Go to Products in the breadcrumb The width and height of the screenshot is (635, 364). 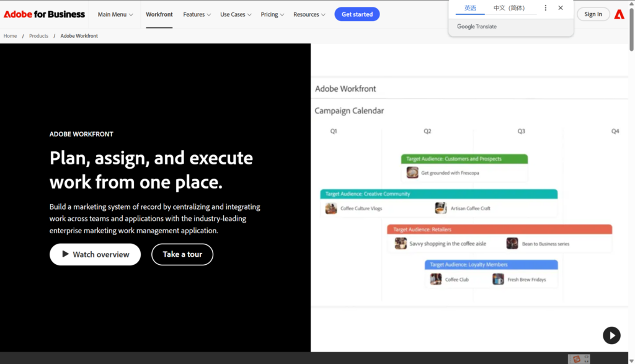coord(38,36)
